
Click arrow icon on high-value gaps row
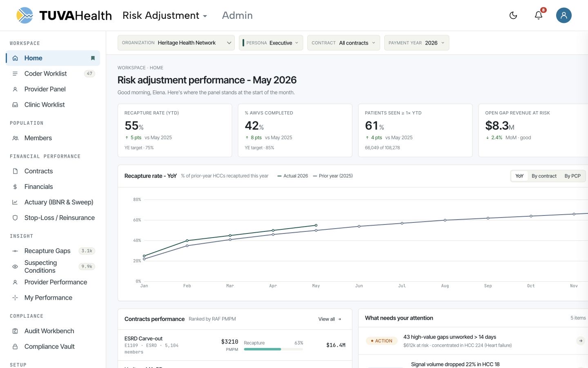click(x=580, y=341)
